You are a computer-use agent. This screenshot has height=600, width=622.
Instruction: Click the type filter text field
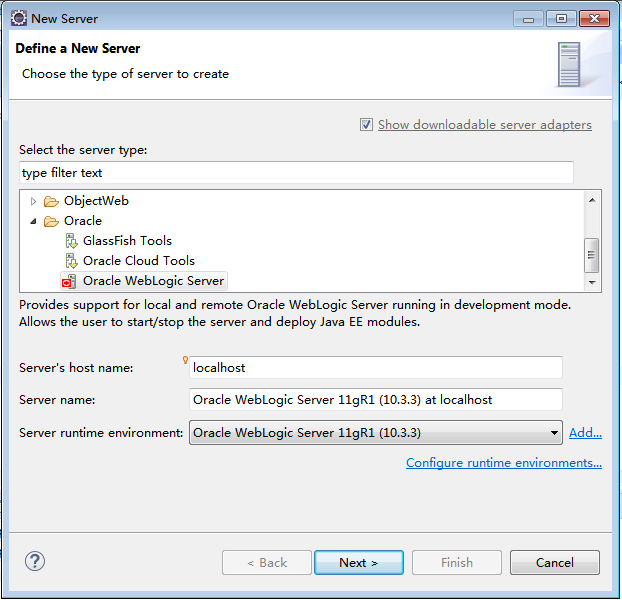(296, 173)
